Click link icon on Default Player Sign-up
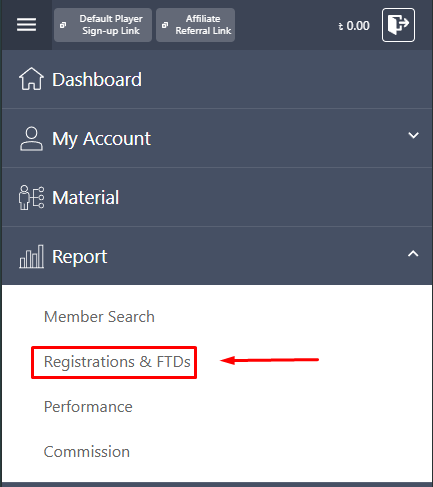 (x=63, y=25)
